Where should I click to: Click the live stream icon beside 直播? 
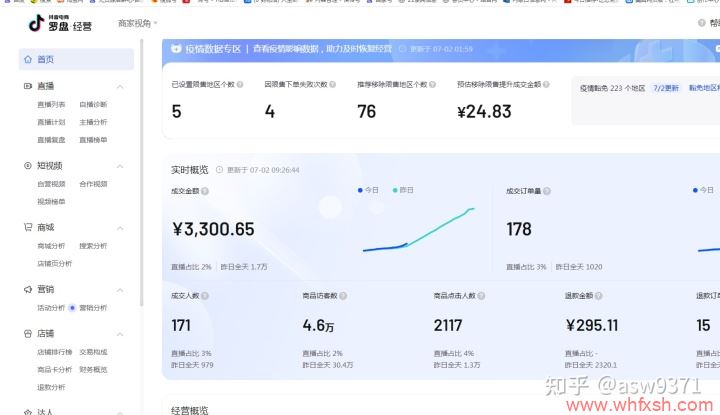pos(28,86)
